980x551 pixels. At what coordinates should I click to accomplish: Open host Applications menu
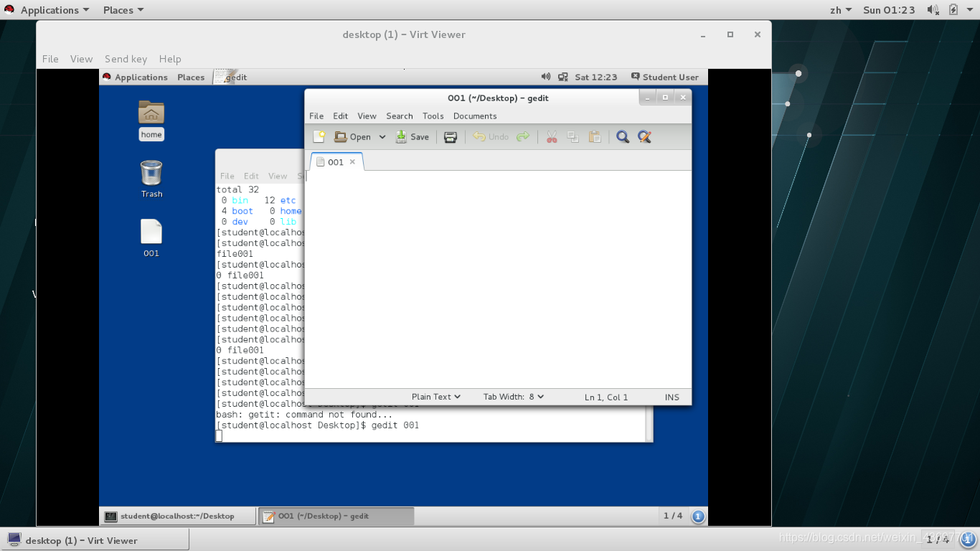coord(47,10)
